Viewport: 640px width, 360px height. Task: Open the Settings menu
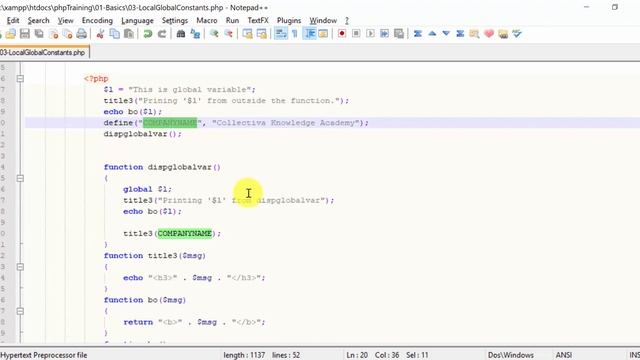pyautogui.click(x=175, y=20)
